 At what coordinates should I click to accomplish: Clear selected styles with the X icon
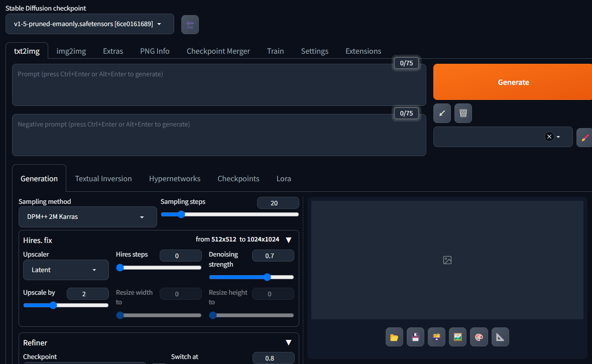tap(549, 137)
